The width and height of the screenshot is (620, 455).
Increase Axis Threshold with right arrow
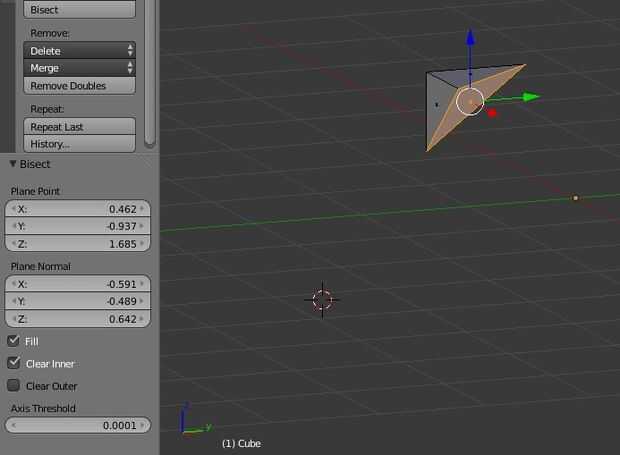pyautogui.click(x=142, y=425)
